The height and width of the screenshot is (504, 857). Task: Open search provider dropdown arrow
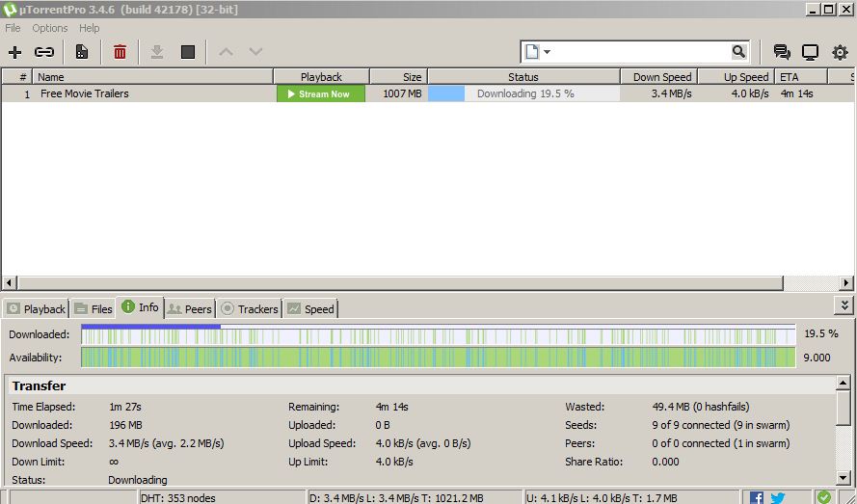[547, 52]
